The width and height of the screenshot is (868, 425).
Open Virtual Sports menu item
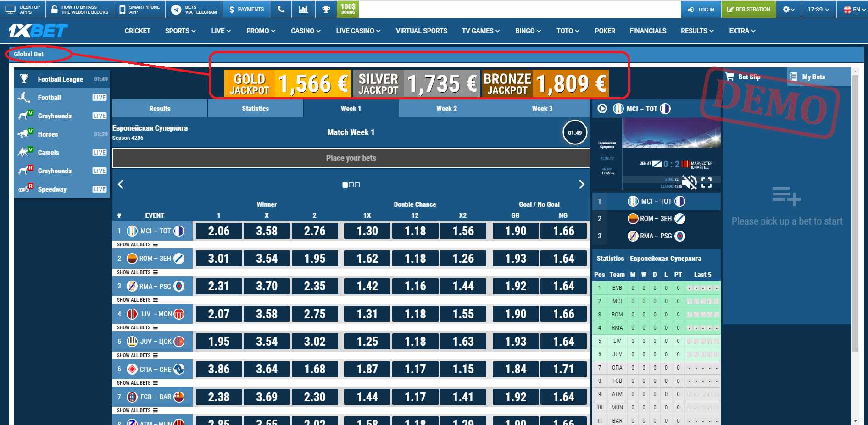coord(422,31)
